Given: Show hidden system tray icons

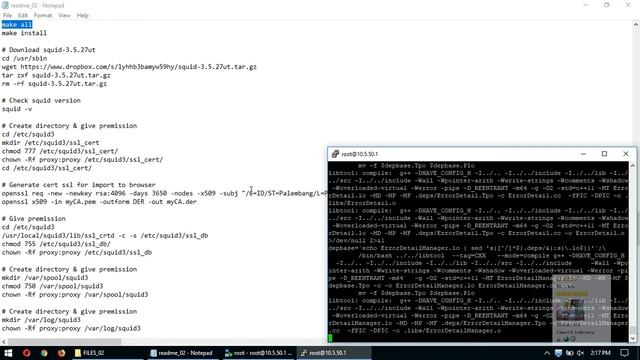Looking at the screenshot, I should (x=547, y=353).
